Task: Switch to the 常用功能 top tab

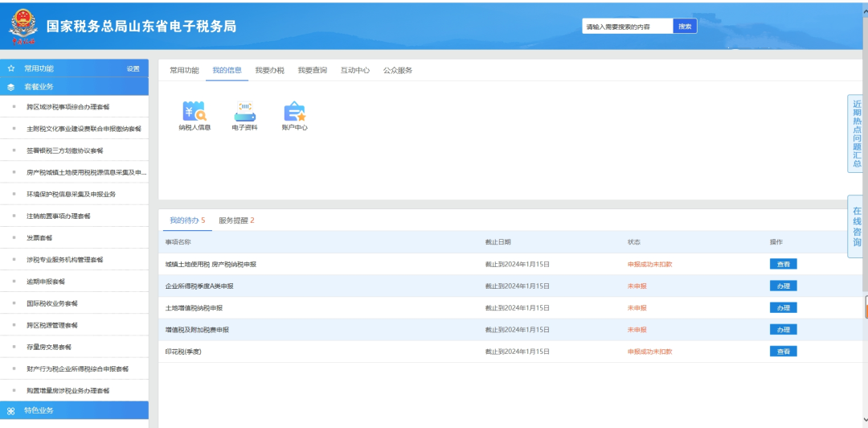Action: pyautogui.click(x=184, y=71)
